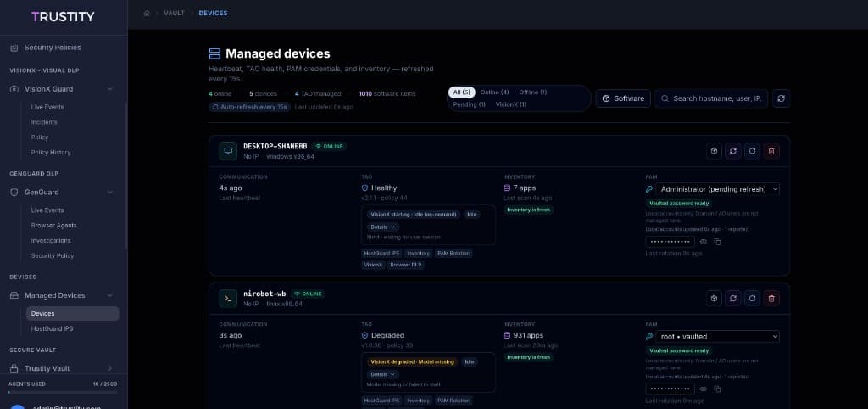
Task: Open inventory package icon for nirobot-wb
Action: 714,299
